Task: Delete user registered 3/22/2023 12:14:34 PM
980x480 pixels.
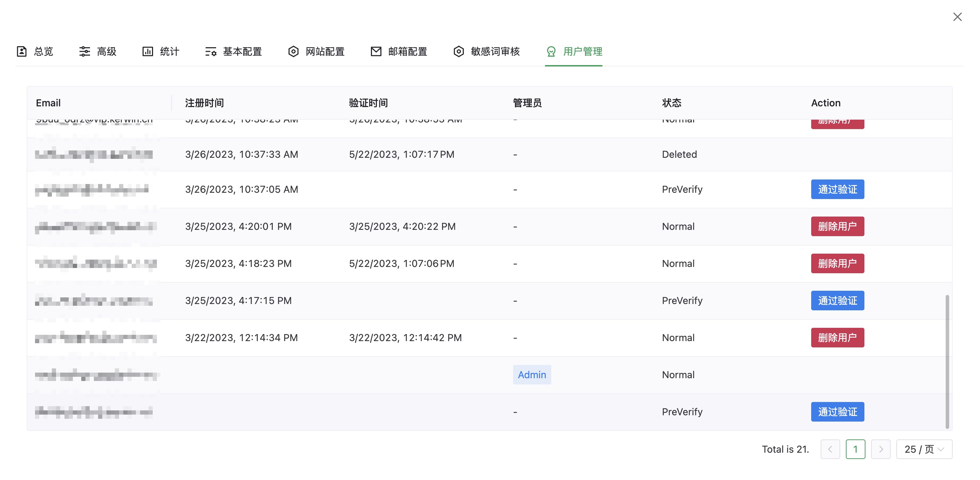Action: tap(837, 338)
